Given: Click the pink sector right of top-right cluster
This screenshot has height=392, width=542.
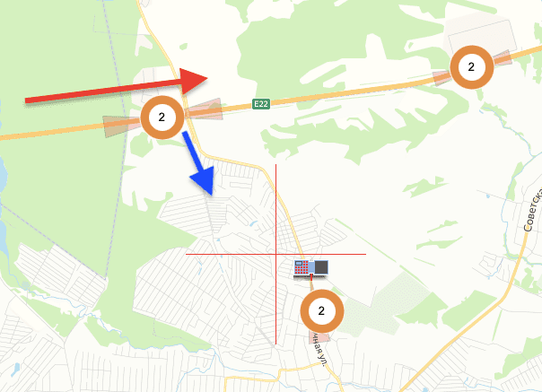Looking at the screenshot, I should click(502, 58).
